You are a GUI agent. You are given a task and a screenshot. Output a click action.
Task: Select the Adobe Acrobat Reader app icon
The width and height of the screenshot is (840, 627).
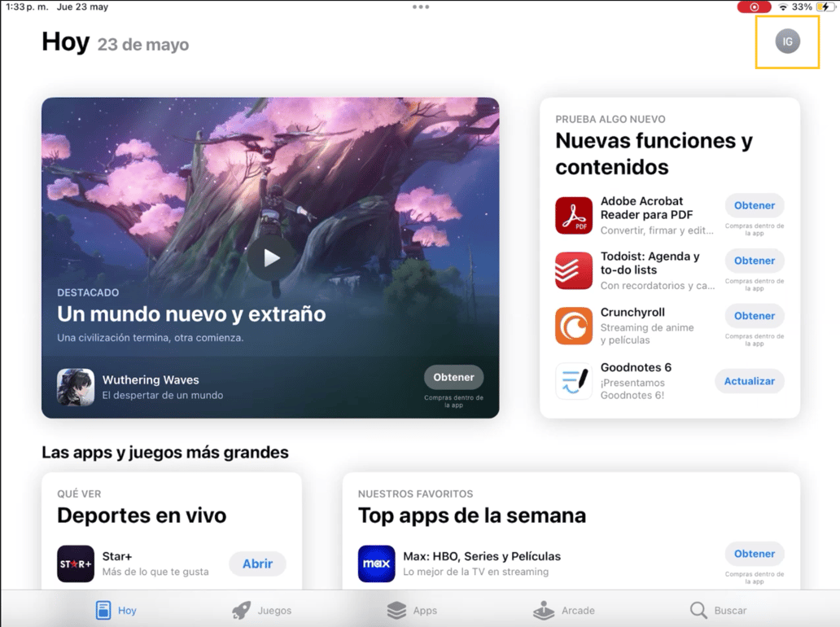[x=573, y=215]
